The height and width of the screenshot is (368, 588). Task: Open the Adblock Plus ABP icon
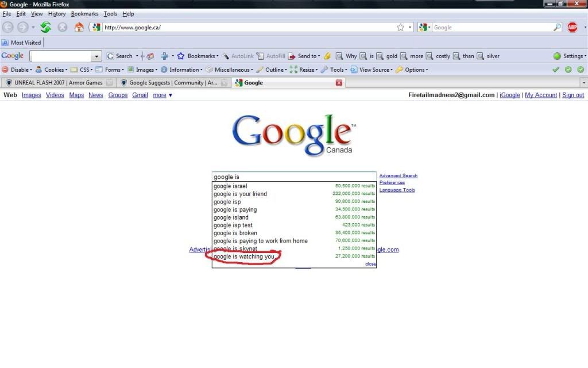(572, 28)
